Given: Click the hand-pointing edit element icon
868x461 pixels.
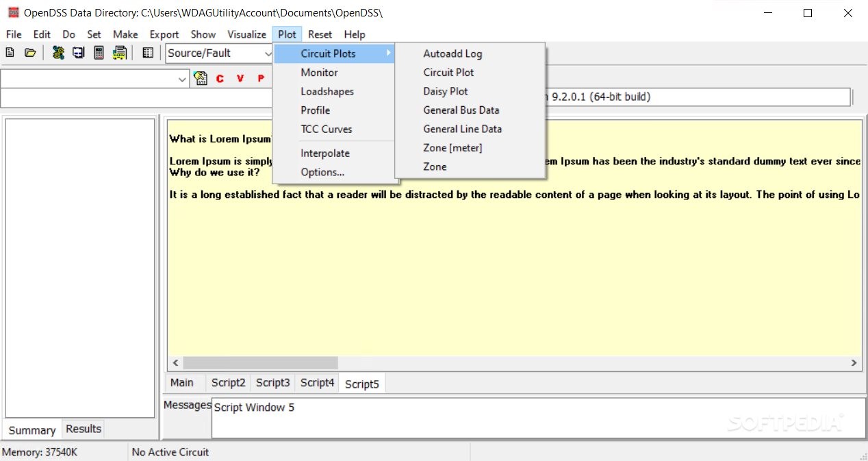Looking at the screenshot, I should click(201, 78).
